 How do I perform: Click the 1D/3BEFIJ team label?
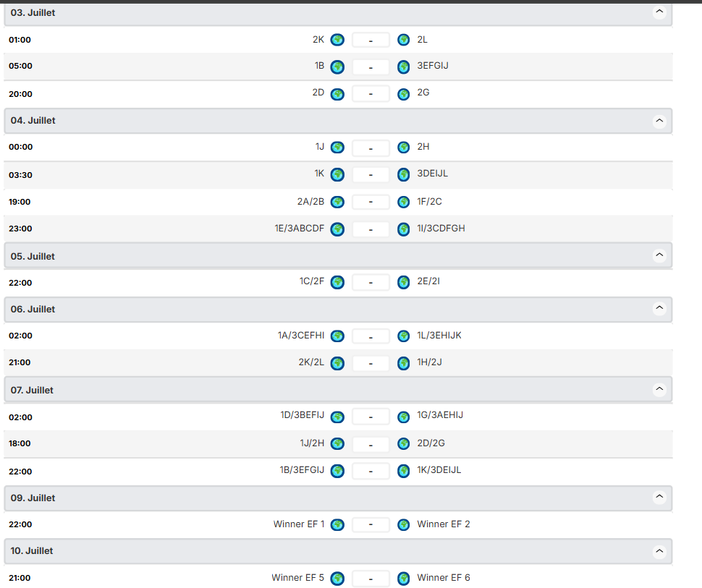pyautogui.click(x=302, y=415)
